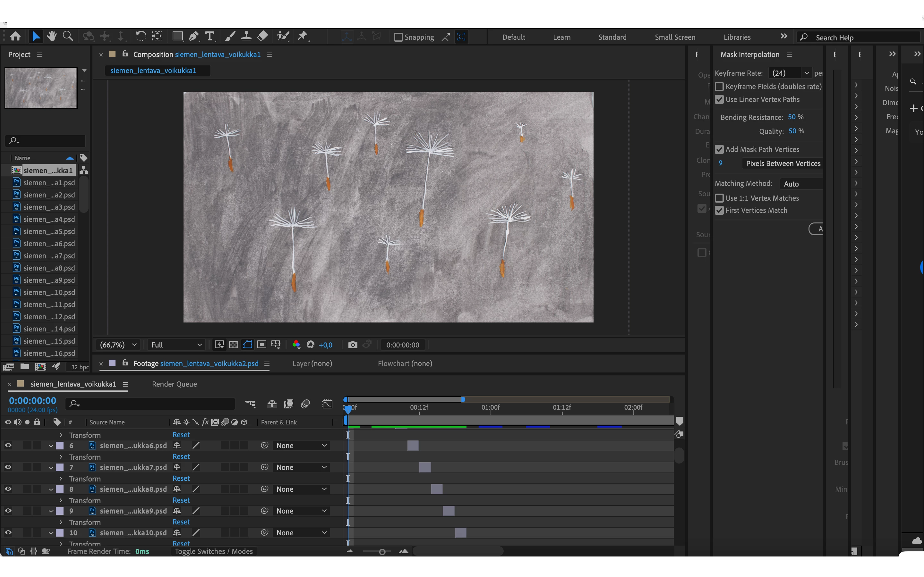Select the Pen tool
Image resolution: width=924 pixels, height=577 pixels.
(193, 37)
